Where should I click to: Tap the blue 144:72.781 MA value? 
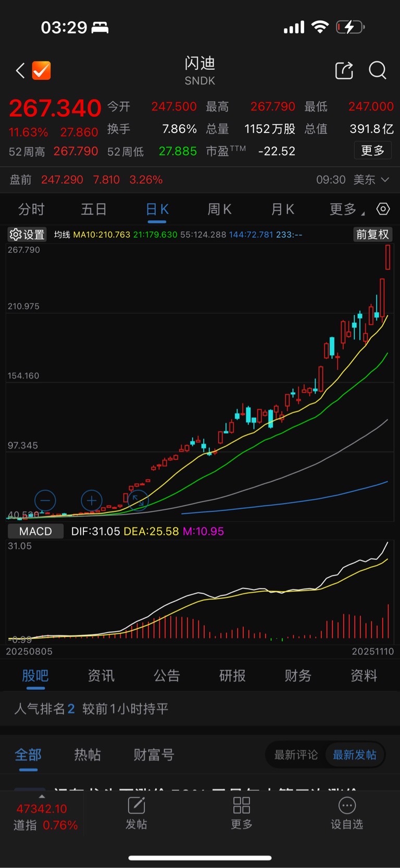[251, 235]
